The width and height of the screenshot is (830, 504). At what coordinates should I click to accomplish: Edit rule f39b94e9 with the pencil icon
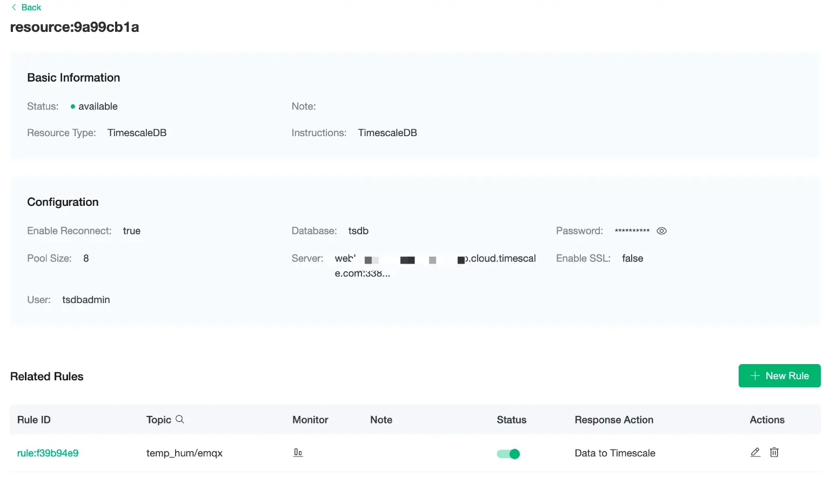pyautogui.click(x=755, y=452)
